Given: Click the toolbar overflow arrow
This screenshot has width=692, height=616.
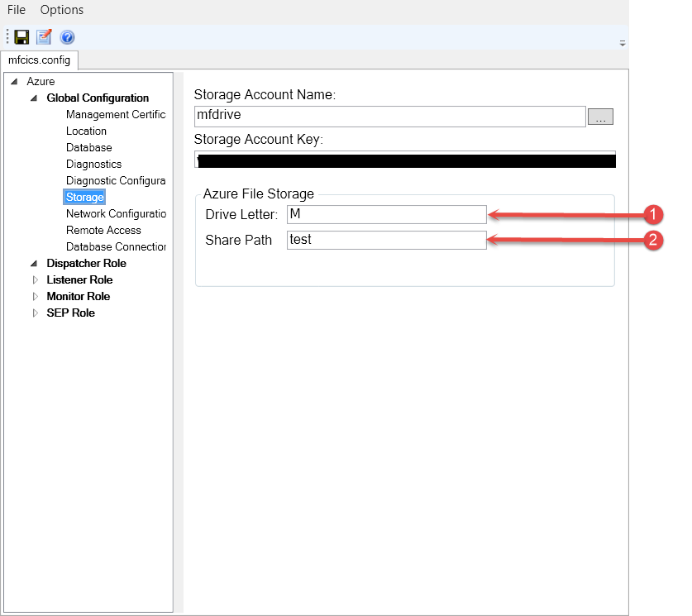Looking at the screenshot, I should 623,43.
